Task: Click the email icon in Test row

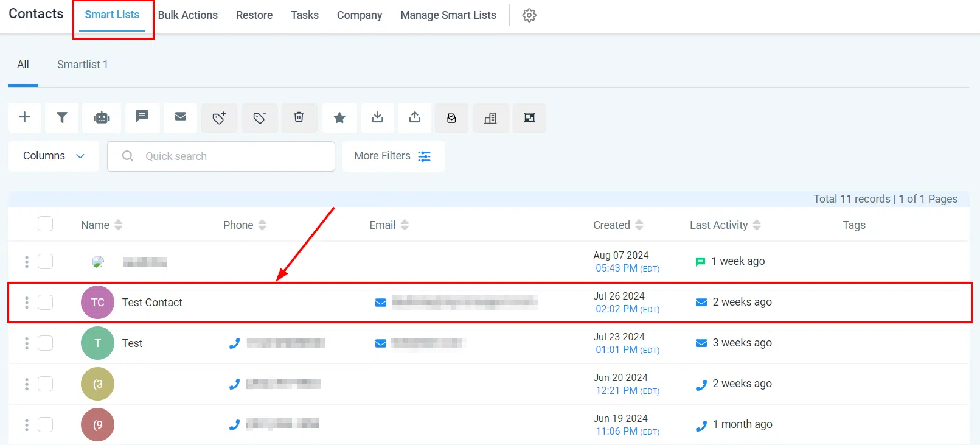Action: [x=381, y=343]
